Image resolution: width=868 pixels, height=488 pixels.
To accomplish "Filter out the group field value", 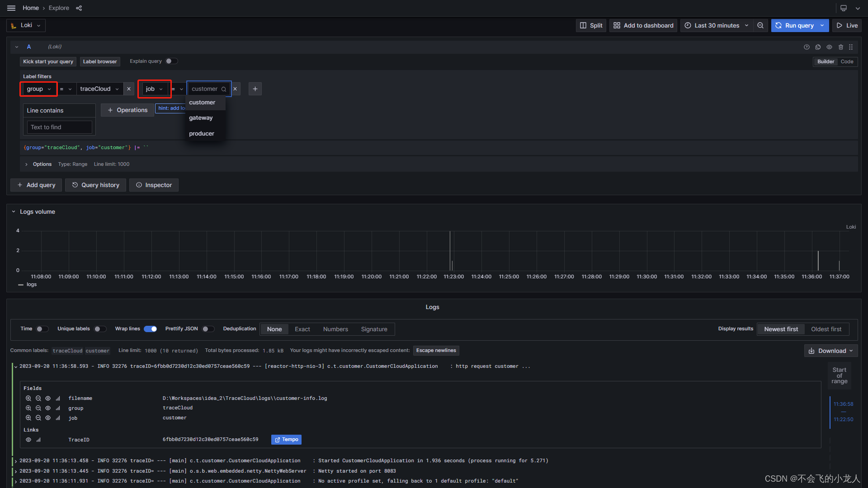I will click(38, 408).
